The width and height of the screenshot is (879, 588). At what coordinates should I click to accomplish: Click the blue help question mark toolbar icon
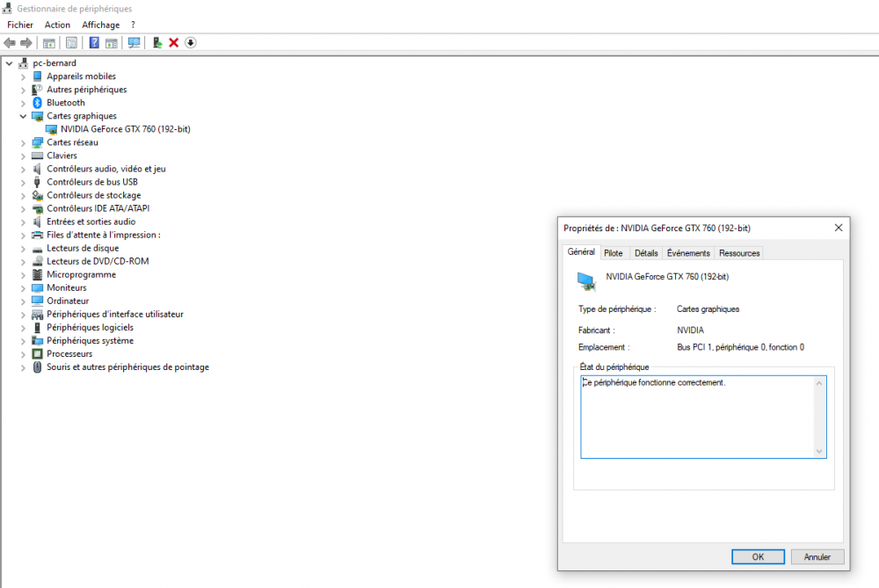(x=94, y=43)
